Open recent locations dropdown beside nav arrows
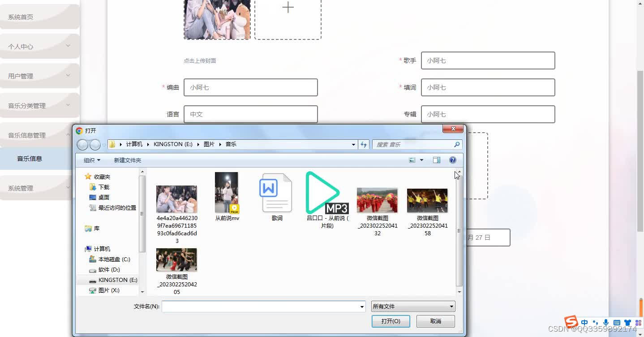Image resolution: width=644 pixels, height=337 pixels. [x=104, y=145]
